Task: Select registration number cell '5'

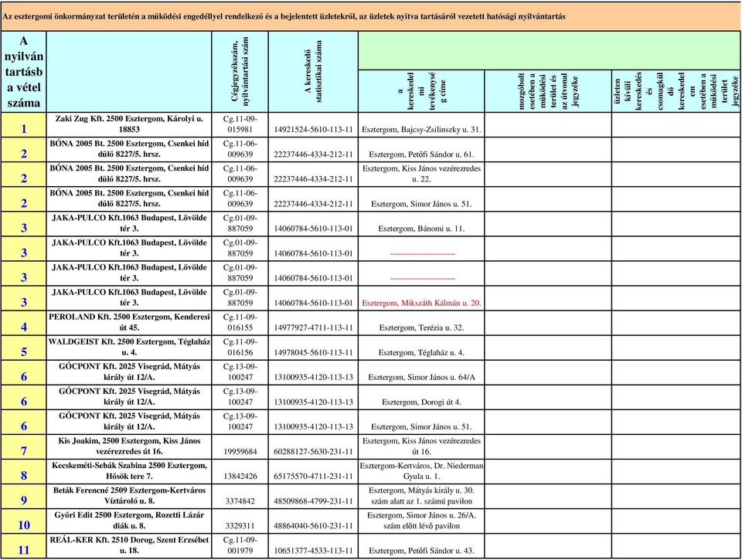Action: (x=24, y=348)
